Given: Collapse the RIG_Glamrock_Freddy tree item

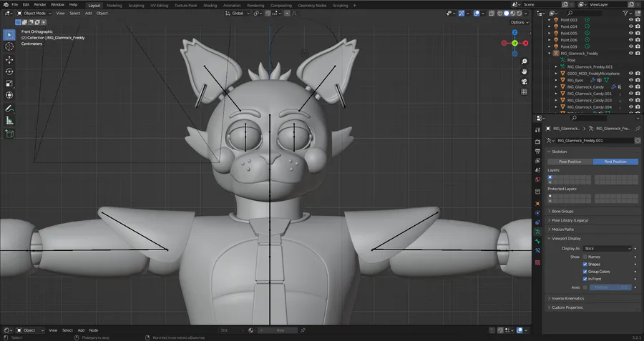Looking at the screenshot, I should point(550,54).
